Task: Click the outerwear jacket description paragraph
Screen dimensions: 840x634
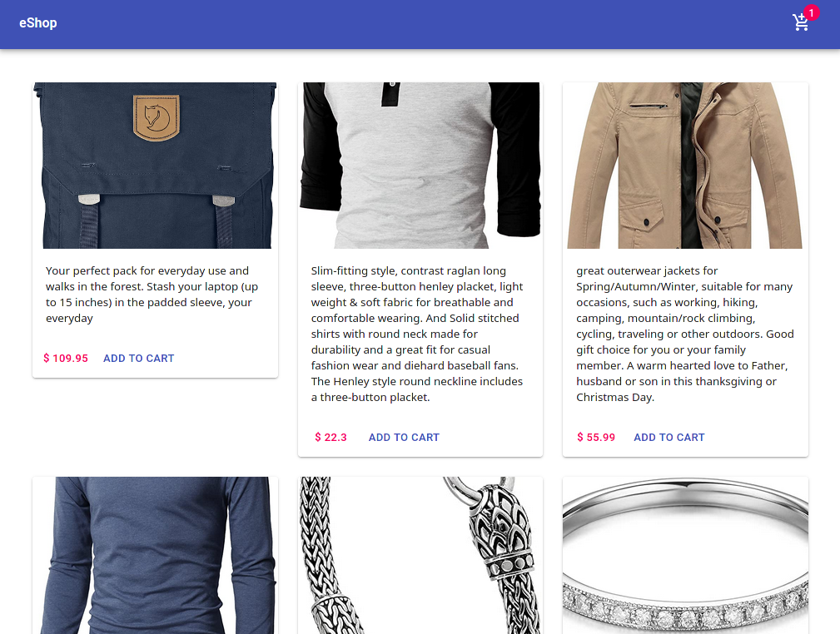Action: click(685, 334)
